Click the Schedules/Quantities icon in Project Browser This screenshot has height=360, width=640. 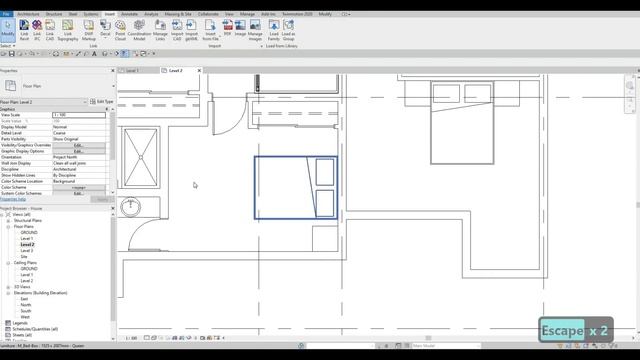tap(8, 329)
